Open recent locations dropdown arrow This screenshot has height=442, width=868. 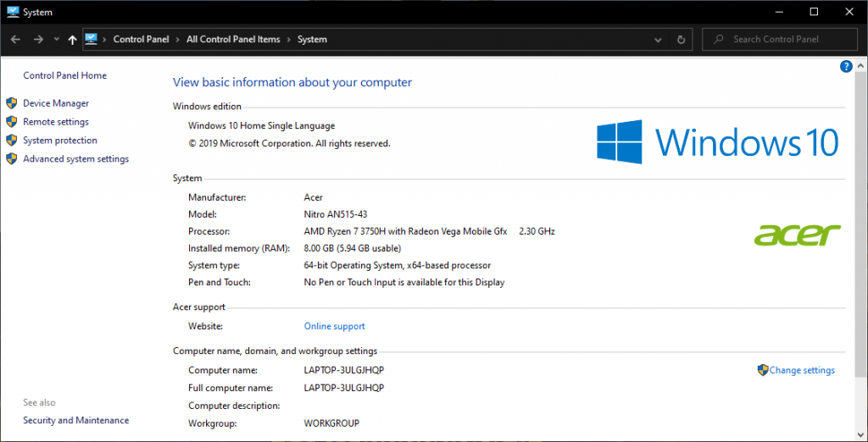(56, 39)
